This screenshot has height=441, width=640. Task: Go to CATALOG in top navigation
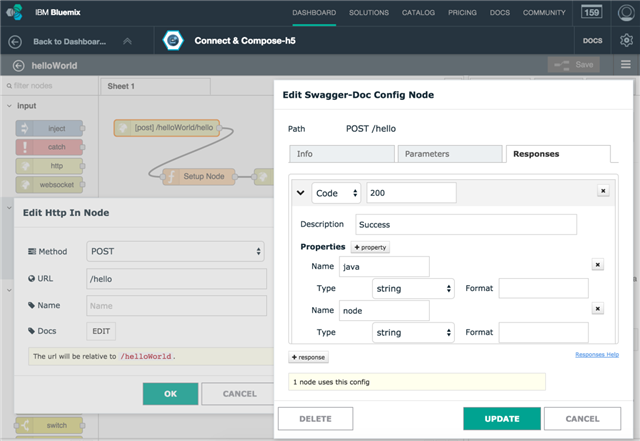pyautogui.click(x=418, y=13)
